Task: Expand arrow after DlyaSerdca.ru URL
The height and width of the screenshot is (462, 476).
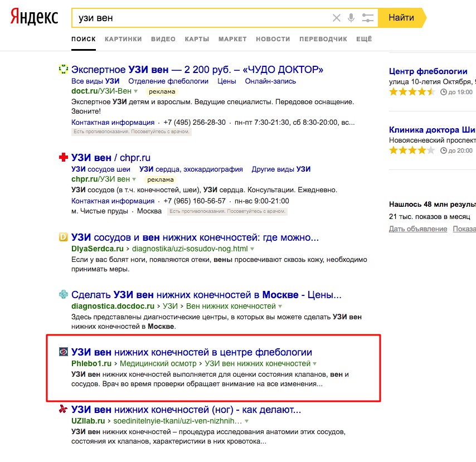Action: pos(252,249)
